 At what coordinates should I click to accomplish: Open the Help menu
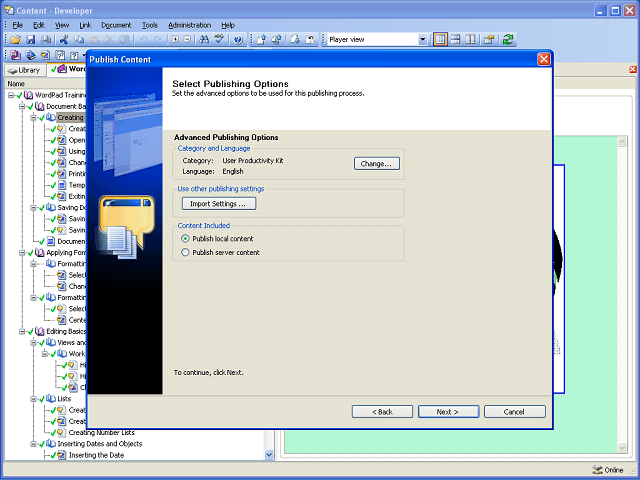coord(228,25)
